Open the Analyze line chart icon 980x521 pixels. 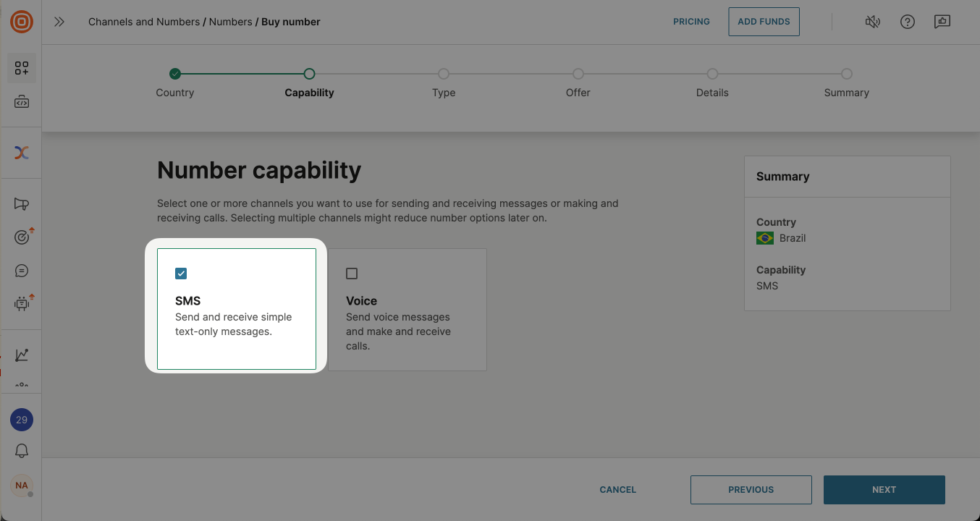pos(22,355)
